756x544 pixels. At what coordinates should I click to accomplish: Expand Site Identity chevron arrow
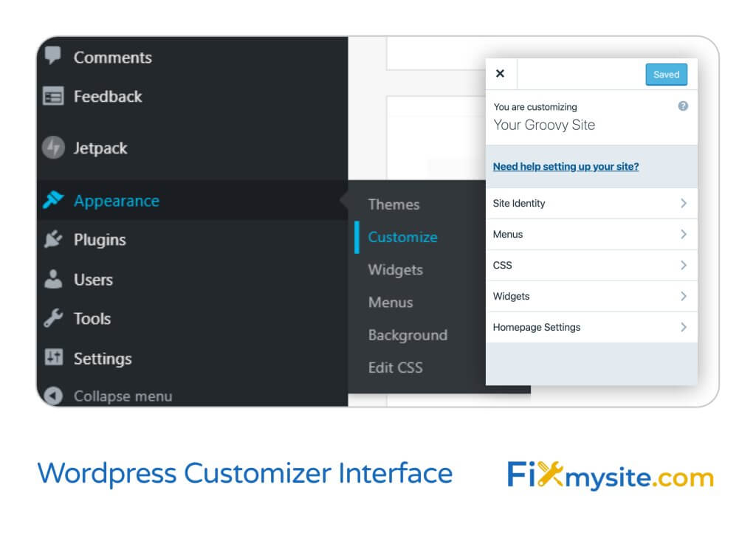tap(683, 203)
